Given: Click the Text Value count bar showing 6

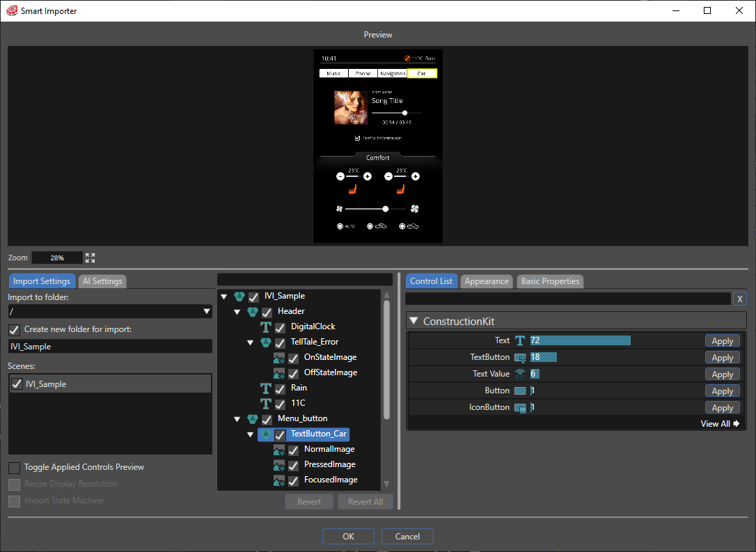Looking at the screenshot, I should tap(535, 374).
